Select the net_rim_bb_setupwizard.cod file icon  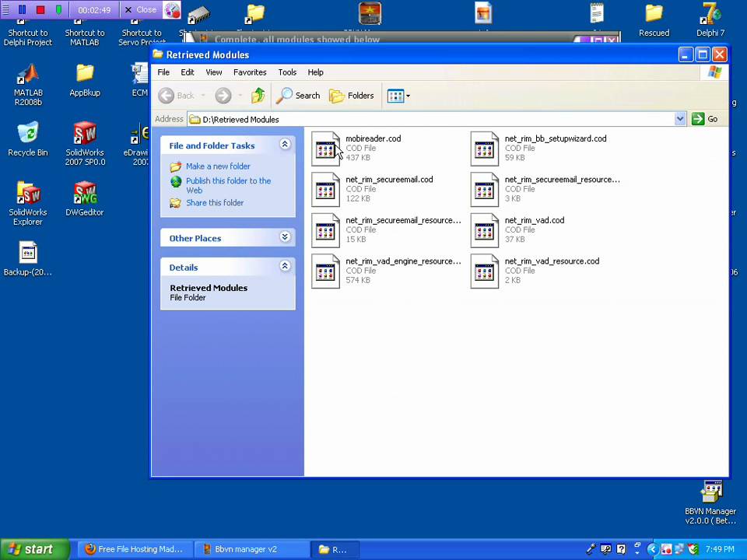click(x=485, y=149)
